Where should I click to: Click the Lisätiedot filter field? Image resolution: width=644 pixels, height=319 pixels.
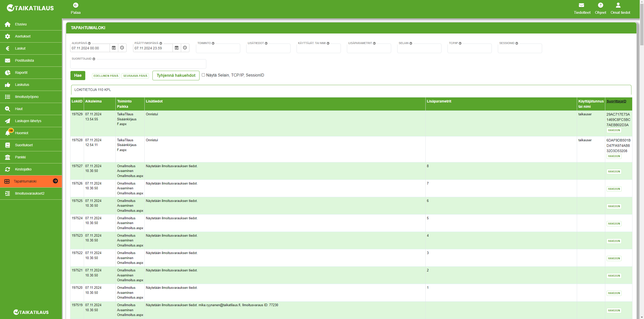[x=268, y=48]
